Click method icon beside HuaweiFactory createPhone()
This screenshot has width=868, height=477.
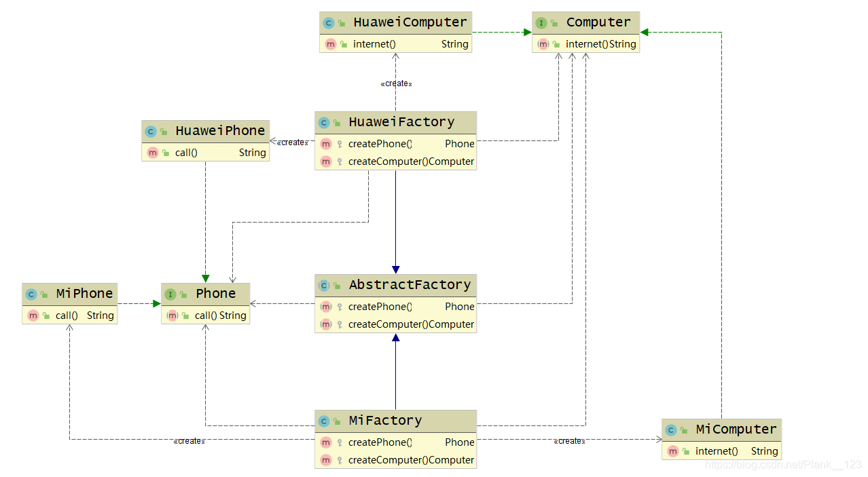tap(326, 144)
